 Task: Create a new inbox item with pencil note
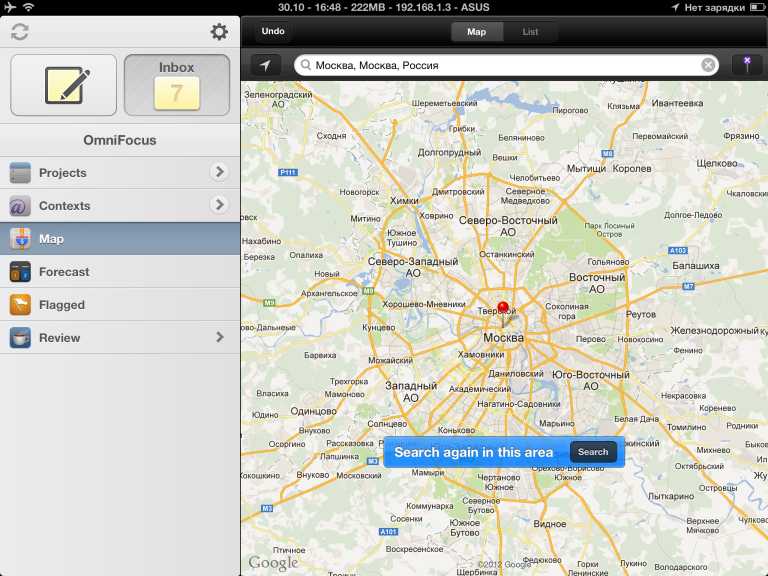pyautogui.click(x=64, y=85)
